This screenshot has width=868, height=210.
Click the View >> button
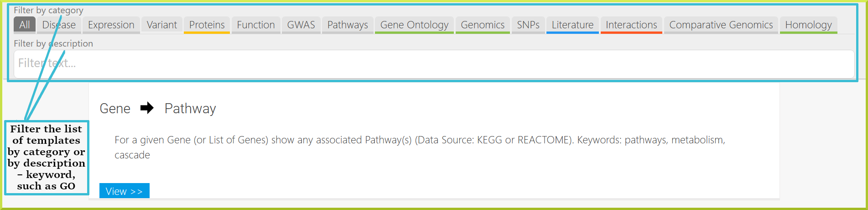(124, 191)
